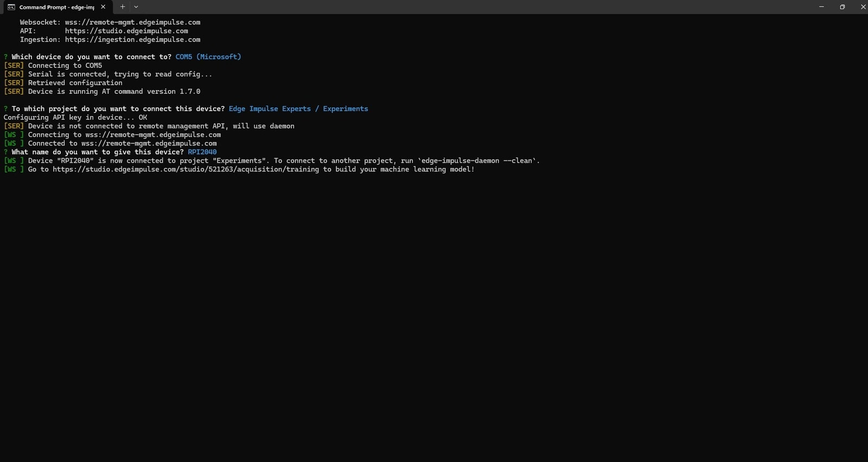Open a new terminal tab
This screenshot has height=462, width=868.
coord(123,7)
